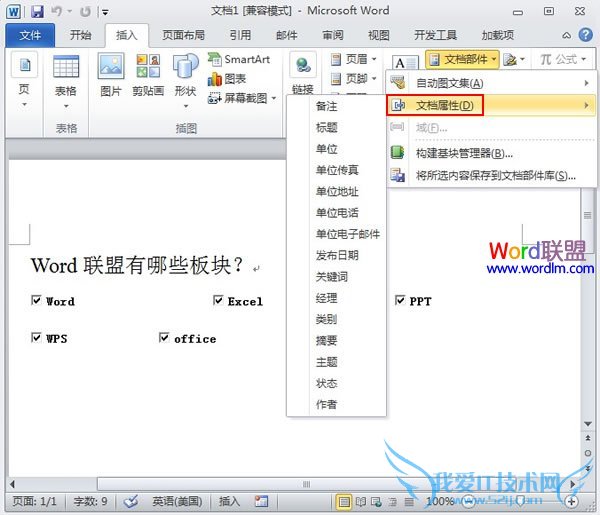Open the 文件 file tab
The image size is (600, 515).
(30, 35)
